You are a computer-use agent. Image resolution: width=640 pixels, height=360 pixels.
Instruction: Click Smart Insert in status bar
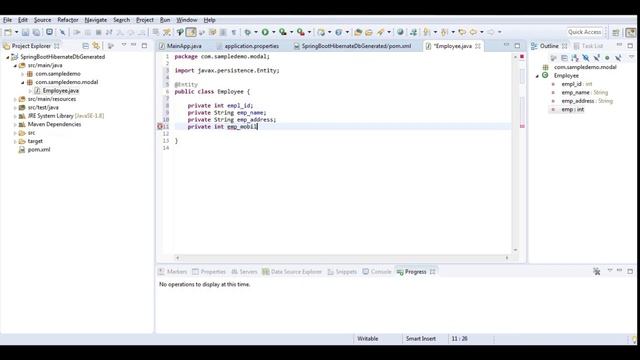click(421, 339)
